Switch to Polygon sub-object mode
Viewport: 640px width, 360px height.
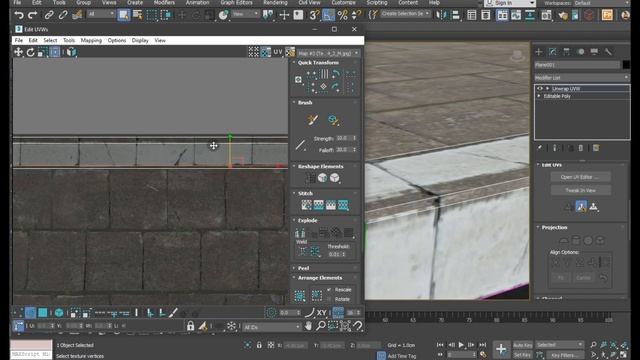point(42,313)
